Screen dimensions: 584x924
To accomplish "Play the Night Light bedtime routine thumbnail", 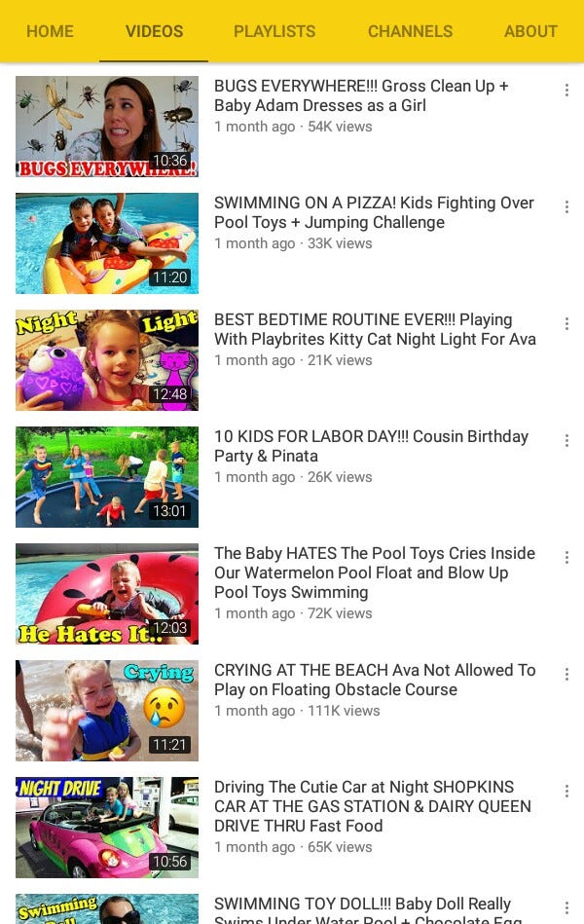I will 107,360.
